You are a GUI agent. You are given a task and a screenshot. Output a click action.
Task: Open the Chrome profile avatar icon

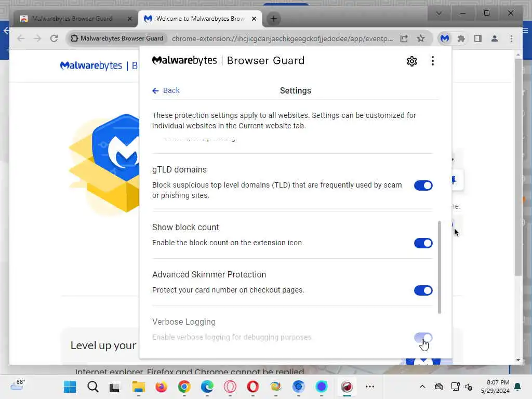(495, 38)
